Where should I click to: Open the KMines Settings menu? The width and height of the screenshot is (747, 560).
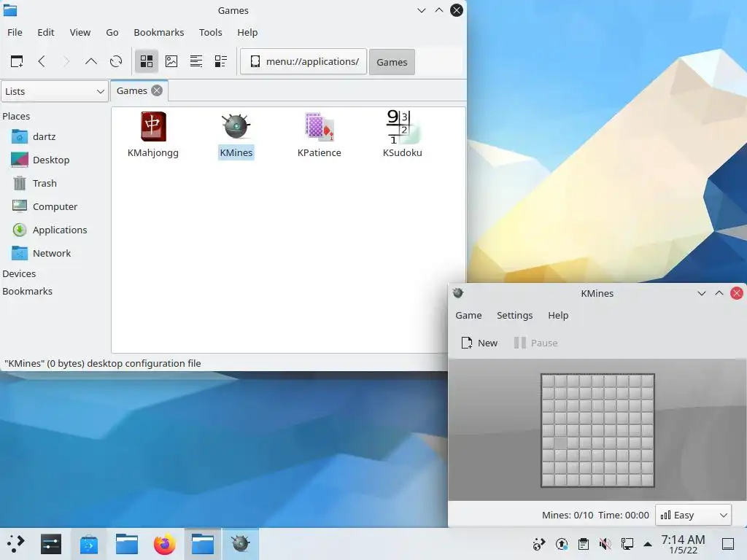click(x=514, y=315)
